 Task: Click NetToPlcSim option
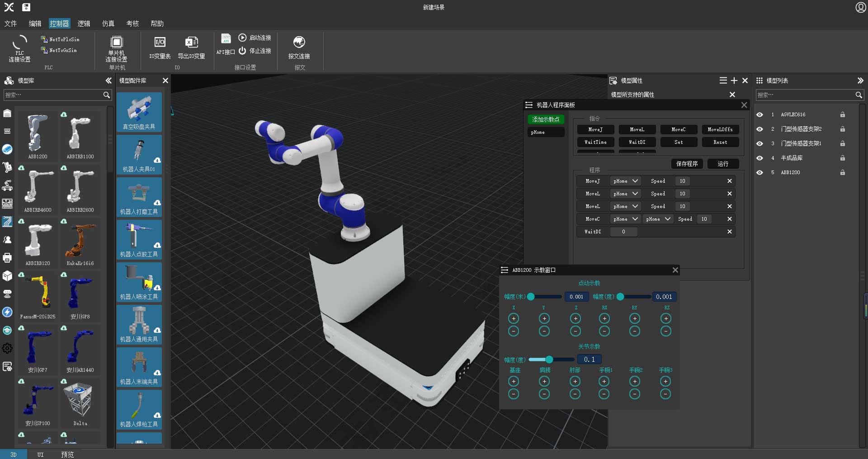pyautogui.click(x=60, y=39)
